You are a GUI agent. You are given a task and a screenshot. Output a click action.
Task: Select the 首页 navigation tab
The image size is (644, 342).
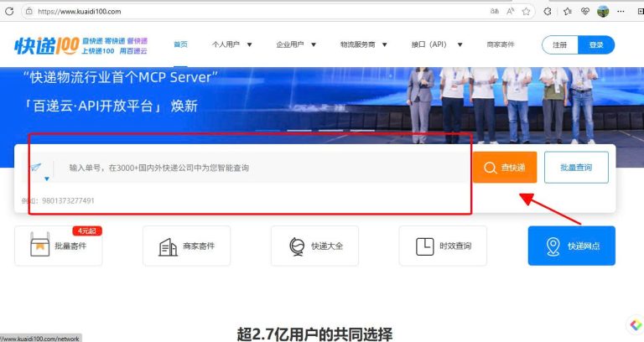coord(180,45)
